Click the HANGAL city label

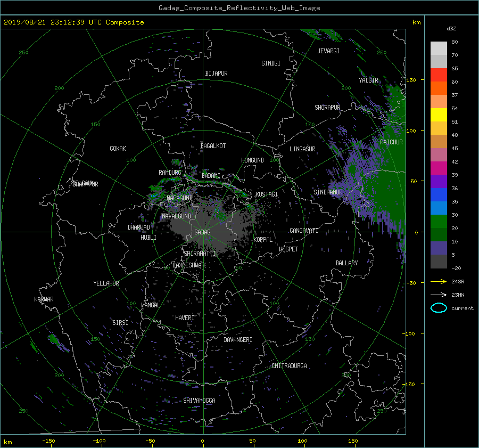[x=150, y=305]
